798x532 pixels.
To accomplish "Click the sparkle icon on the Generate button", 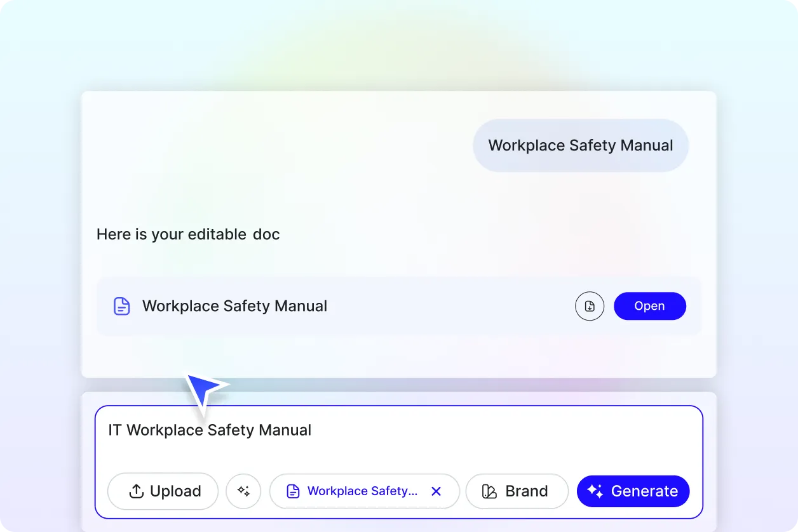I will pos(595,491).
